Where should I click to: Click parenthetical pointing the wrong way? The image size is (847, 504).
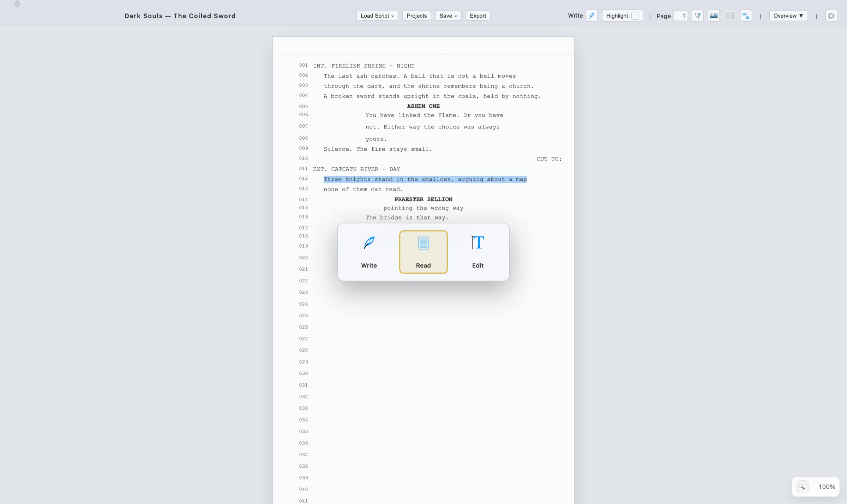423,208
